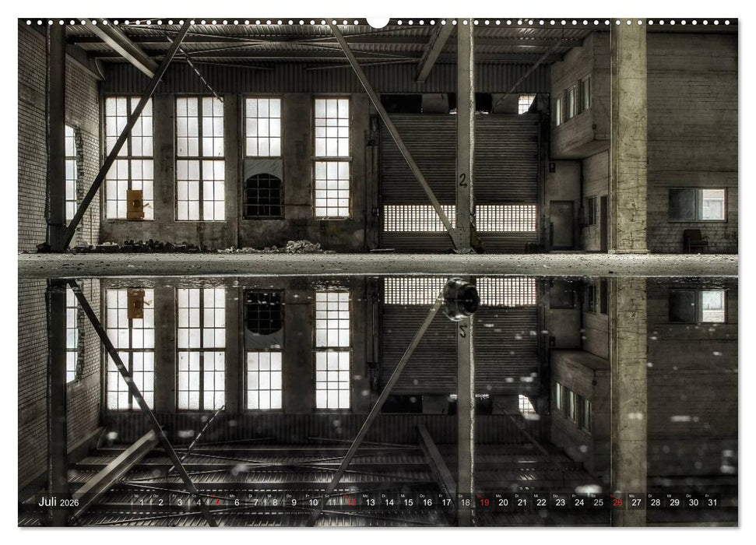Click the arched dark window in the hall
The image size is (756, 545).
(263, 195)
